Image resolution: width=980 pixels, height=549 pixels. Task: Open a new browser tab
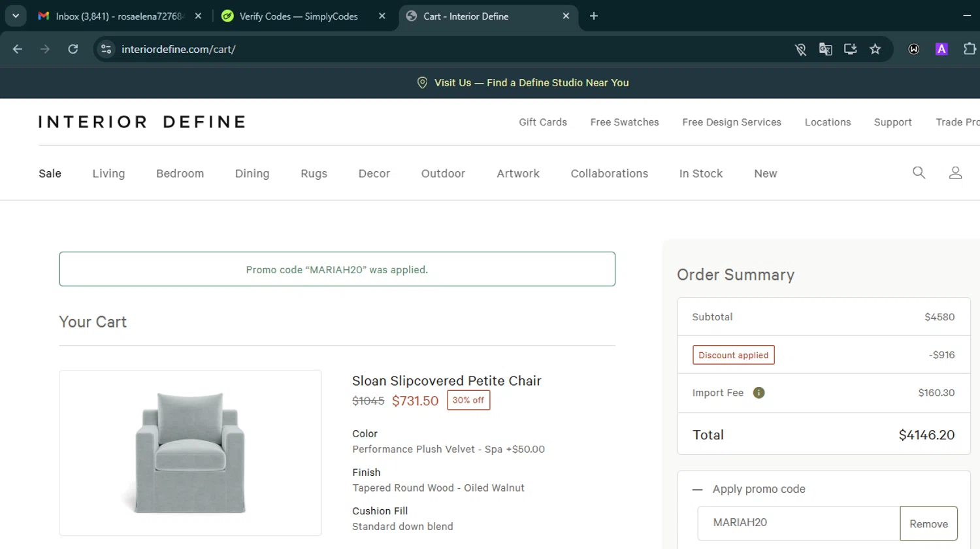point(594,16)
